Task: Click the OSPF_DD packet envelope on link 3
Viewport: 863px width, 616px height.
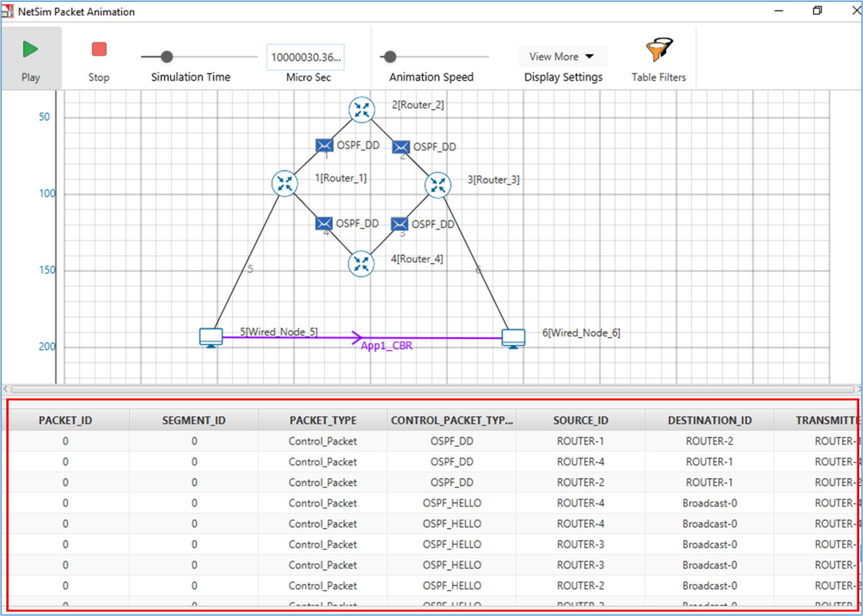Action: pos(400,224)
